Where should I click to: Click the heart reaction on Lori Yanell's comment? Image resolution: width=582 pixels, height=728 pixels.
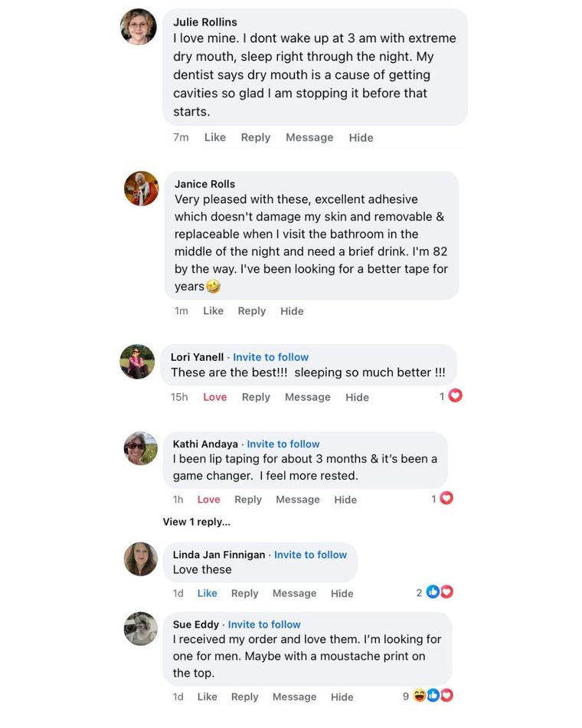pos(456,396)
